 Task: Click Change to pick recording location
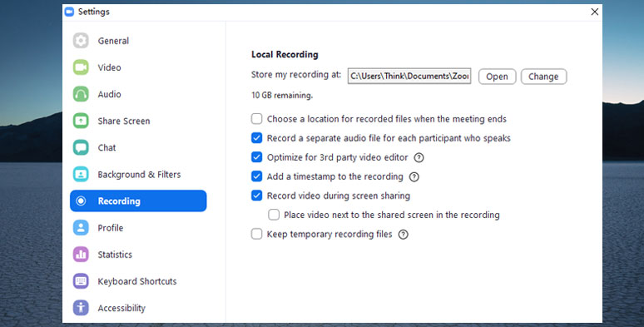pos(544,77)
